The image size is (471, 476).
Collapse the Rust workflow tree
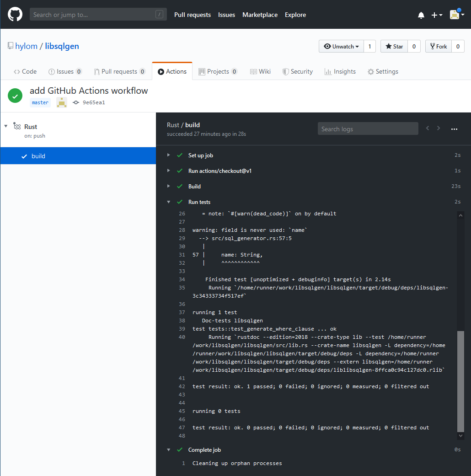6,126
